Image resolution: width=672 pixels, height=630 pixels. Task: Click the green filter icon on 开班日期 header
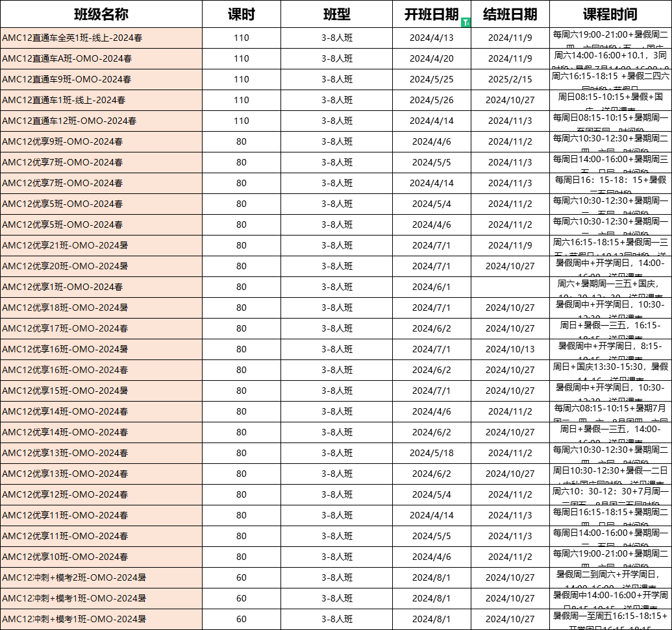point(466,23)
